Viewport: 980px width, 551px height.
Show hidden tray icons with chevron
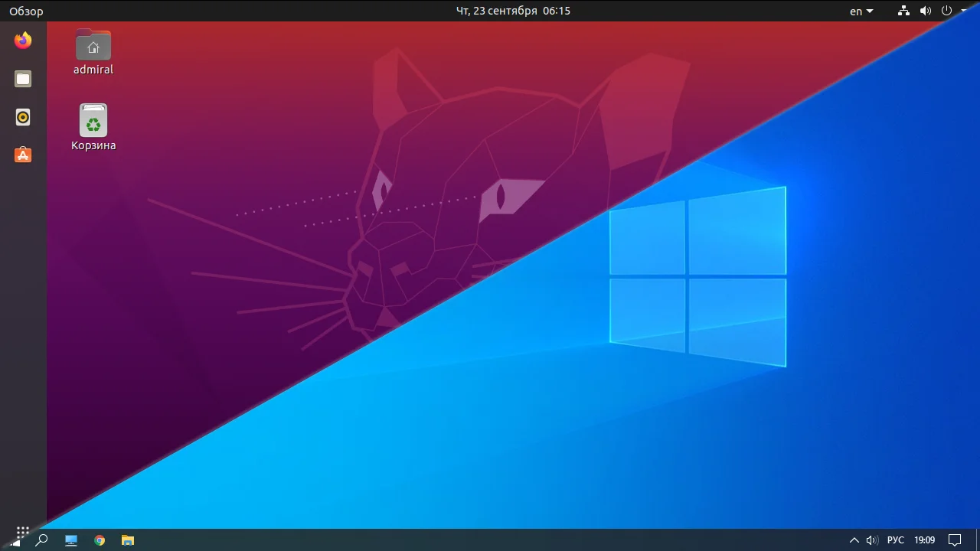854,540
